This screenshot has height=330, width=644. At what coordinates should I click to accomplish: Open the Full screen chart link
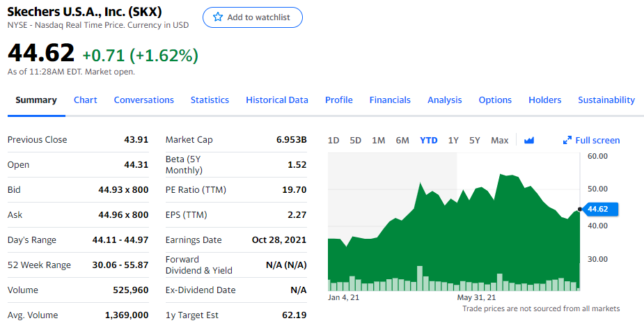pos(591,140)
